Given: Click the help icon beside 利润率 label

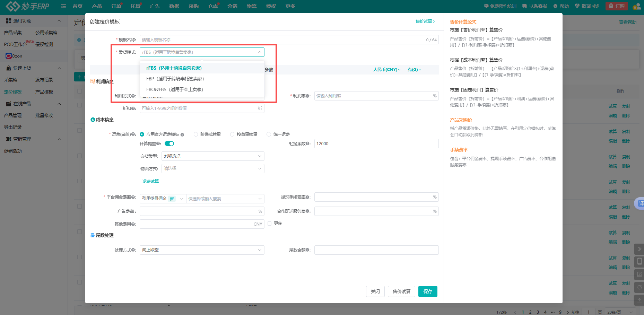Looking at the screenshot, I should pyautogui.click(x=308, y=96).
